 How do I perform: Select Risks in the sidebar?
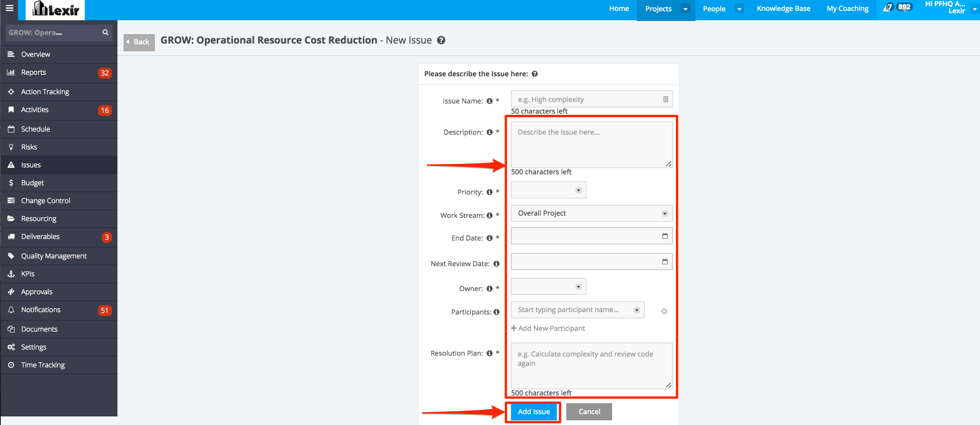tap(29, 147)
